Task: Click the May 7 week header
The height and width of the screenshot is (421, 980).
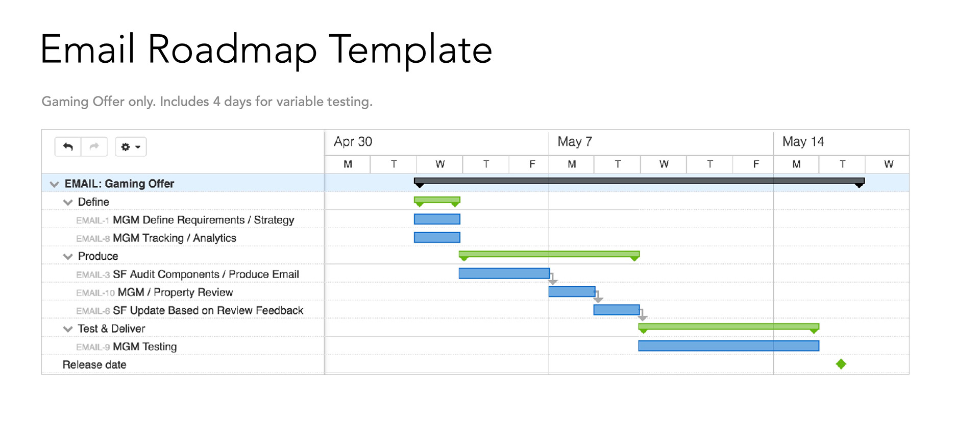Action: pos(575,142)
